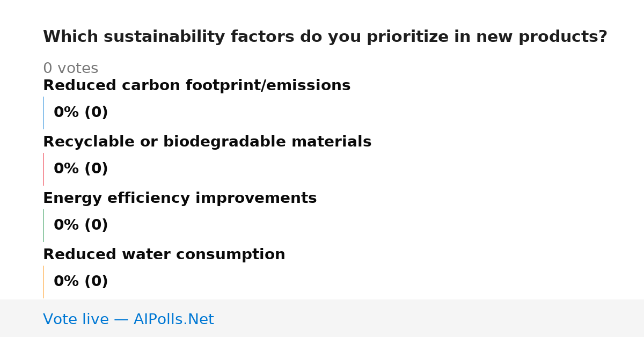Click 0% (0) under water consumption
This screenshot has height=337, width=644.
click(80, 282)
